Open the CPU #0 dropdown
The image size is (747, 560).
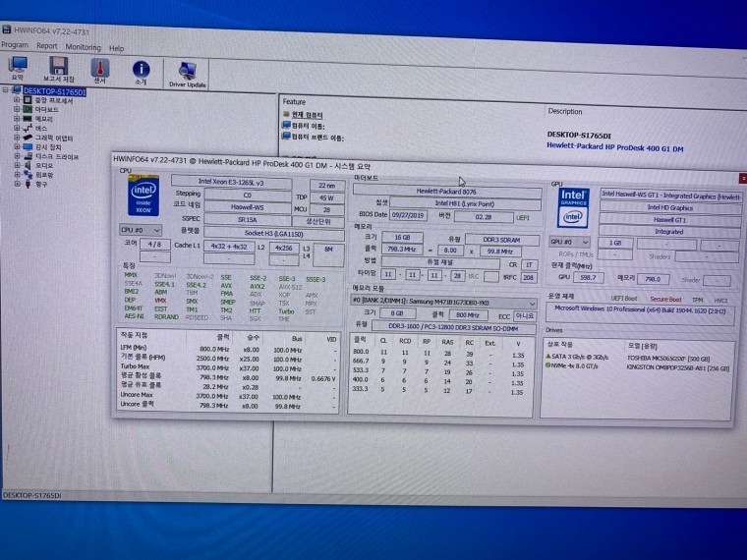[x=140, y=230]
